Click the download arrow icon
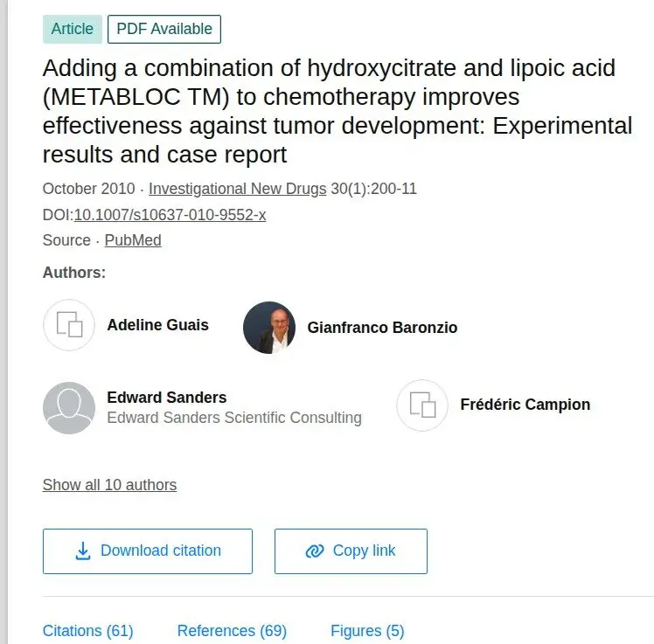 coord(83,551)
